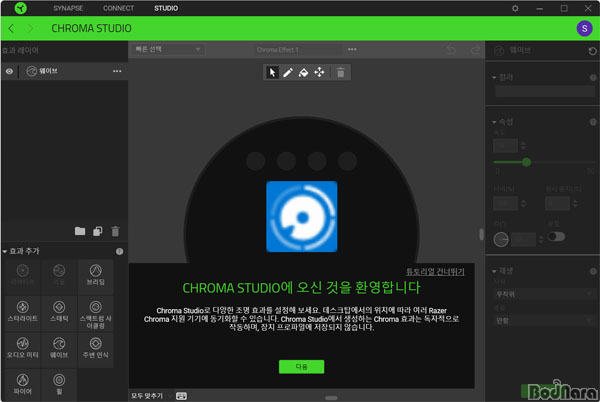Select the arrow selection tool
This screenshot has width=600, height=402.
272,72
